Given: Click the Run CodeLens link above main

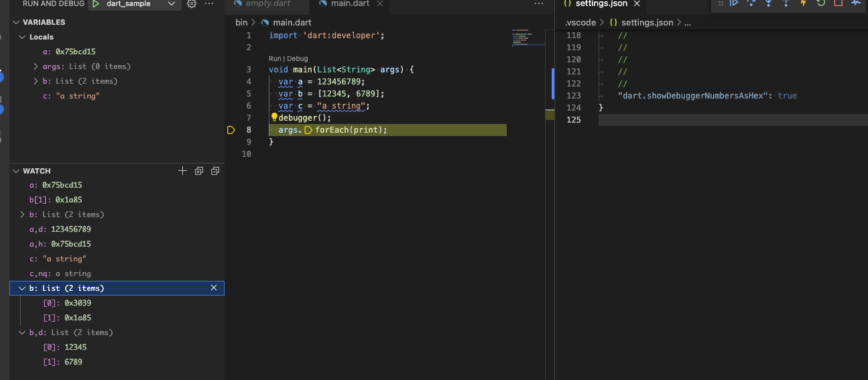Looking at the screenshot, I should (275, 59).
